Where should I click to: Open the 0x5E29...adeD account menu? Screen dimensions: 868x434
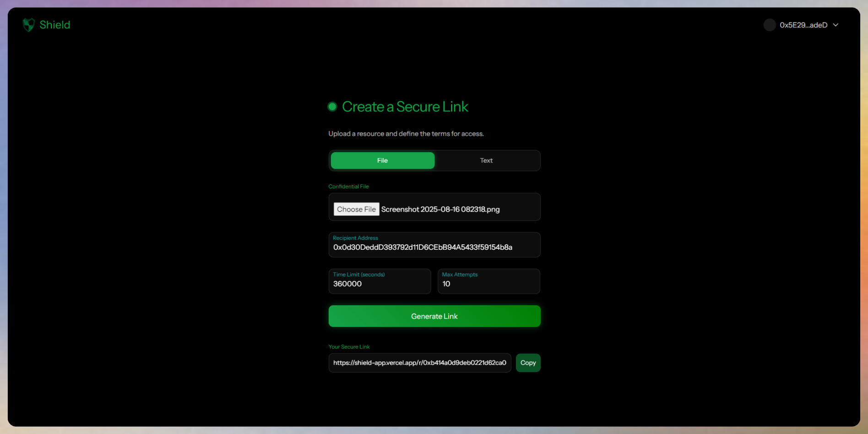click(x=802, y=25)
